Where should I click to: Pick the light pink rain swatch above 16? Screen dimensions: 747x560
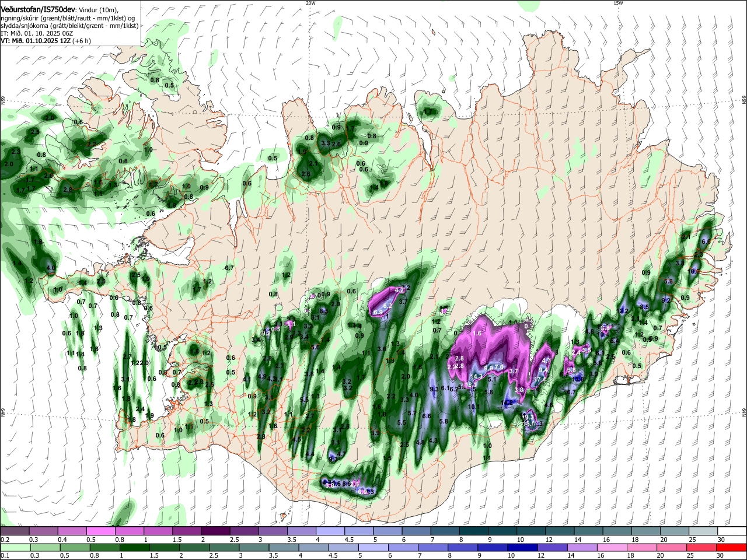(613, 547)
